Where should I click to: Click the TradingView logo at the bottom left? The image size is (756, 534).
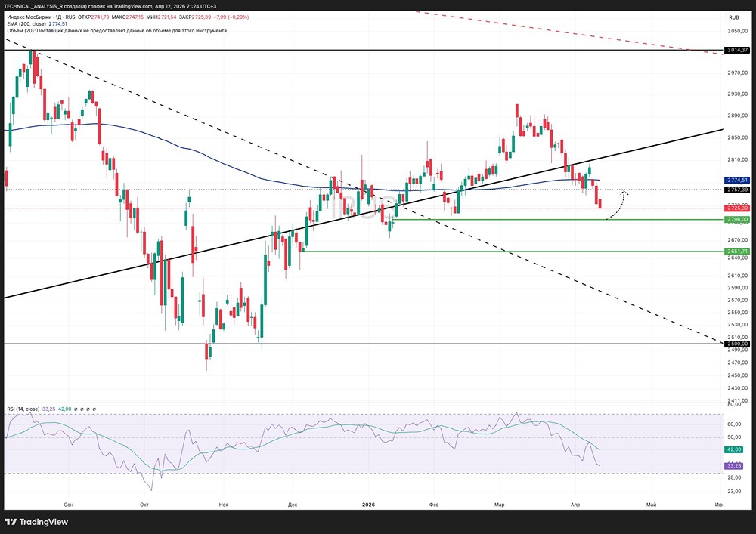coord(36,522)
